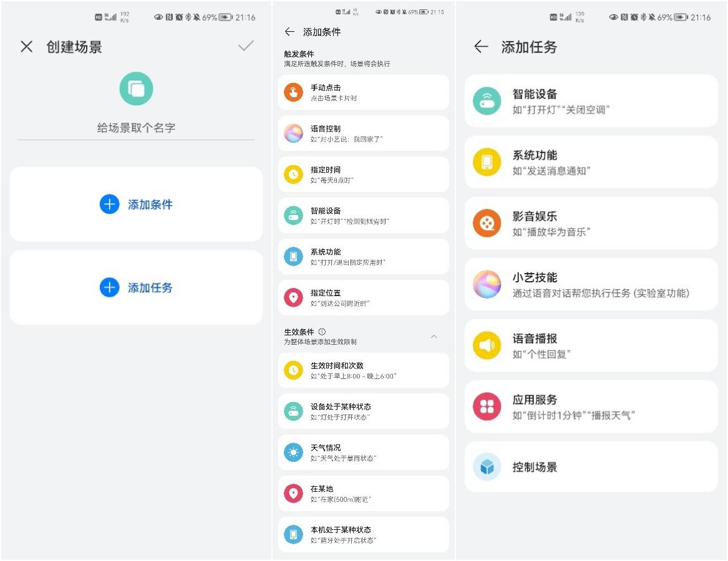This screenshot has width=728, height=561.
Task: Tap the red location pin for 指定位置
Action: [293, 297]
